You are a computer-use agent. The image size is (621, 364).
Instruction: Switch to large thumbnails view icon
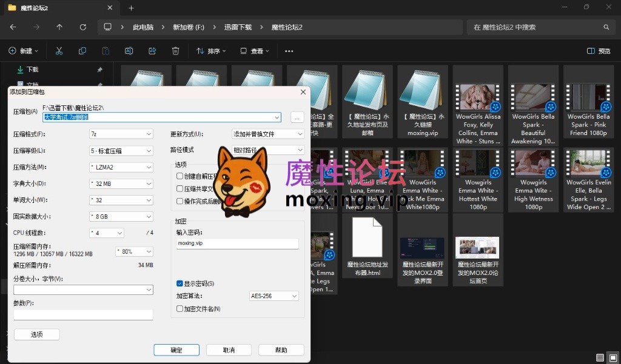[613, 358]
